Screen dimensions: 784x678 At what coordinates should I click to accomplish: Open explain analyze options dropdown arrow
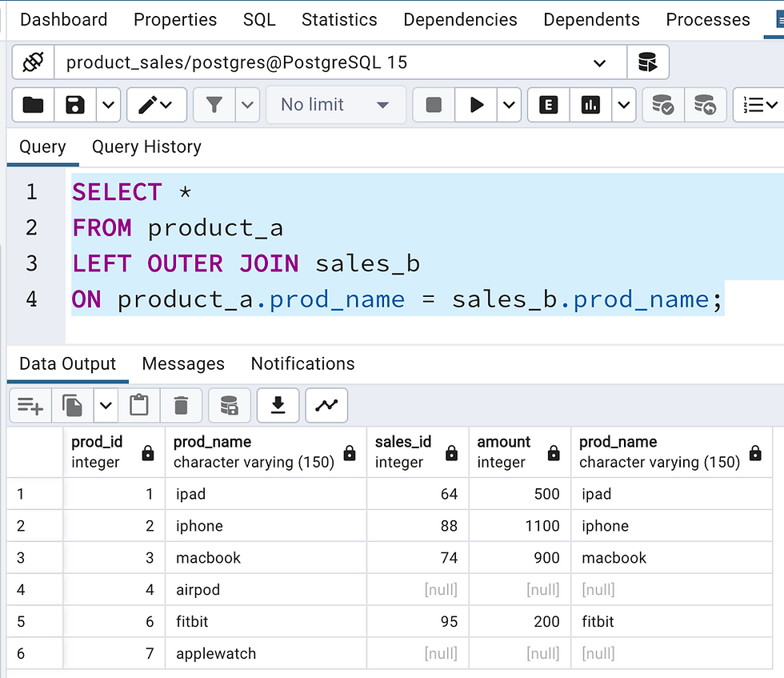pyautogui.click(x=623, y=105)
